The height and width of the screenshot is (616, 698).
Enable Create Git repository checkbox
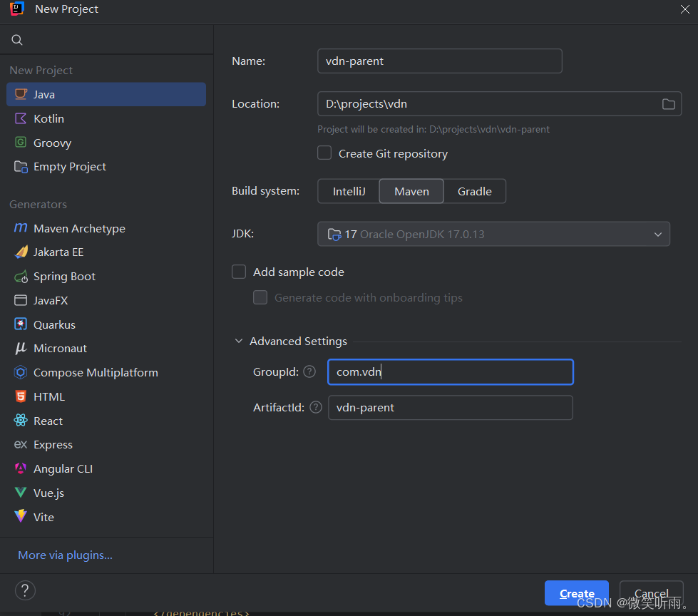324,153
